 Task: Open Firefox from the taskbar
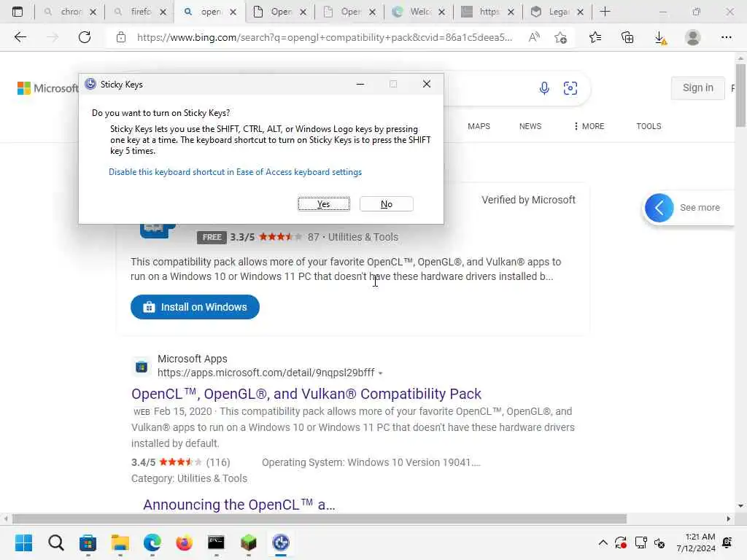(x=184, y=542)
